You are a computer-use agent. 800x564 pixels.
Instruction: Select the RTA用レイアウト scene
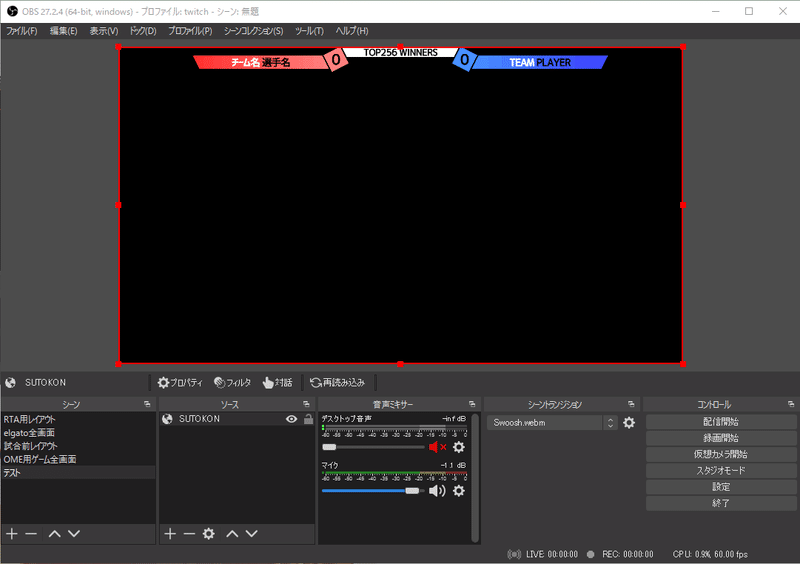(78, 419)
